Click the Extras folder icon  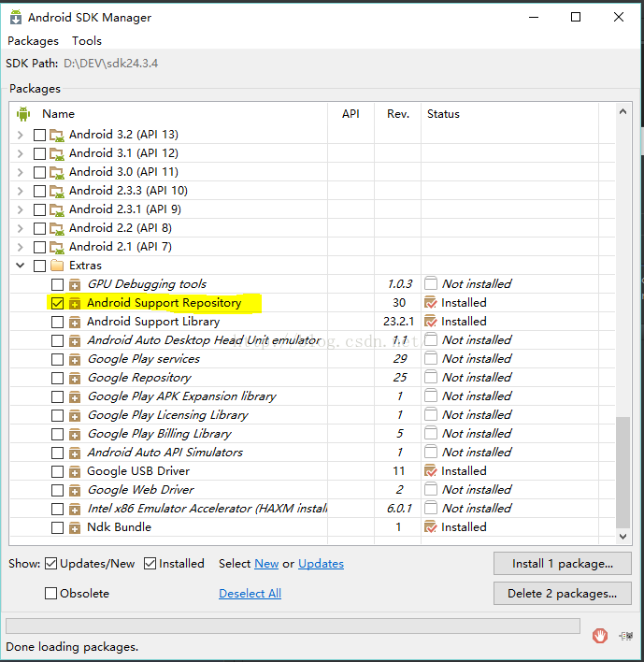57,266
